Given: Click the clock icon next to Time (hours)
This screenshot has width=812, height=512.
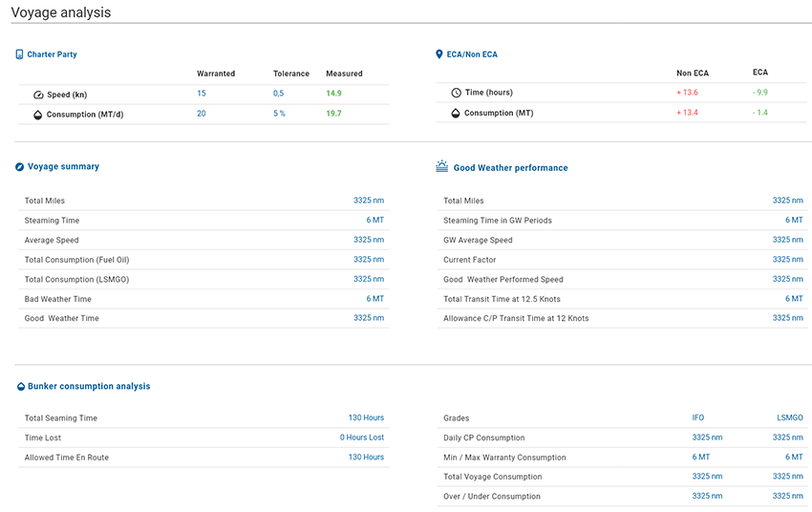Looking at the screenshot, I should click(456, 93).
